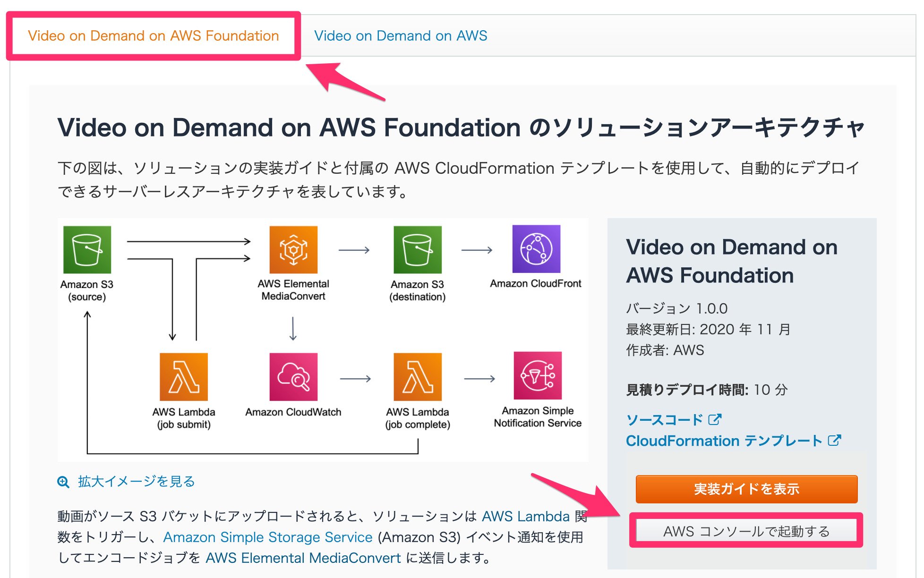Click the Amazon S3 source bucket icon
The image size is (924, 578).
click(x=87, y=249)
